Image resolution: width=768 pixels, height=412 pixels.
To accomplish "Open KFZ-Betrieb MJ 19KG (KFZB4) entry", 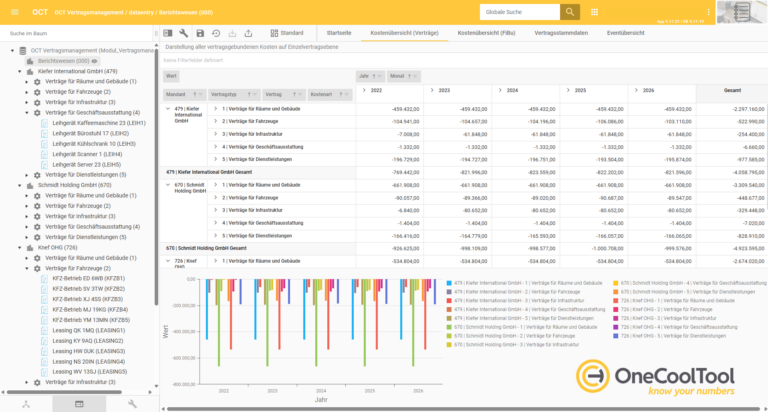I will point(90,310).
